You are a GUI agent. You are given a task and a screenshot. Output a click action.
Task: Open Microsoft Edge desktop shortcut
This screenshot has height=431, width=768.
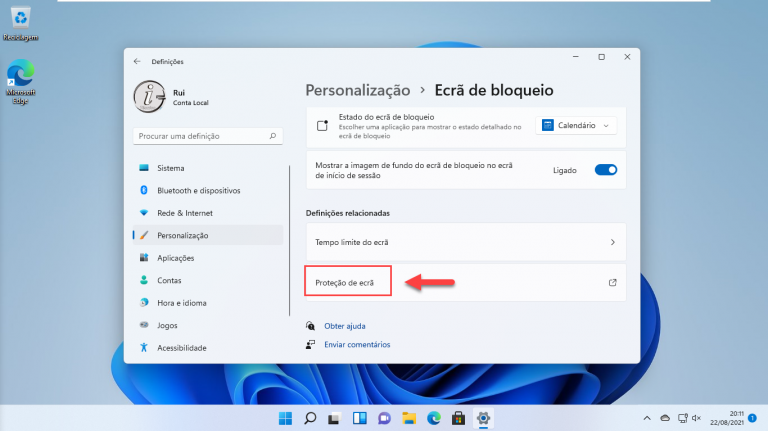[x=21, y=82]
